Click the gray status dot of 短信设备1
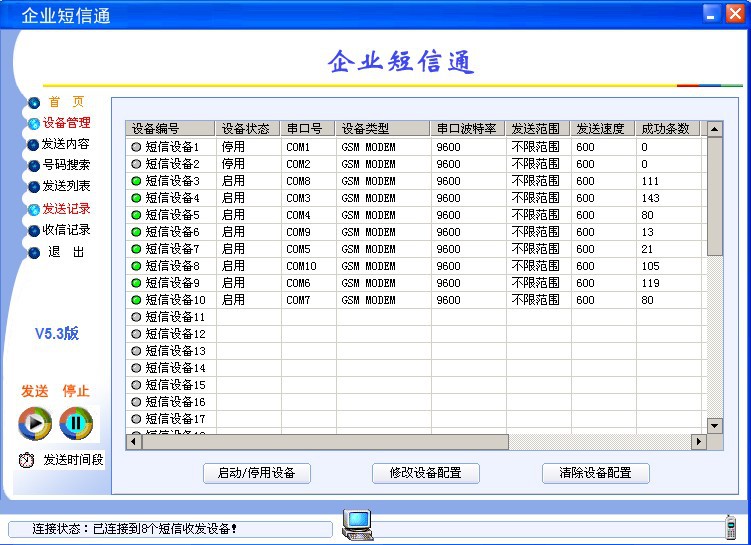Viewport: 751px width, 545px height. click(136, 147)
